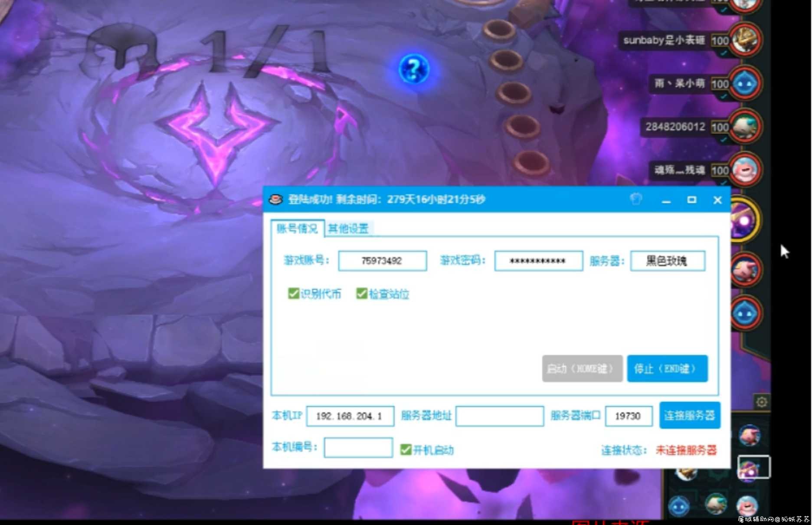Click the skin/shirt icon in dialog title bar
Viewport: 812px width, 525px height.
point(636,200)
